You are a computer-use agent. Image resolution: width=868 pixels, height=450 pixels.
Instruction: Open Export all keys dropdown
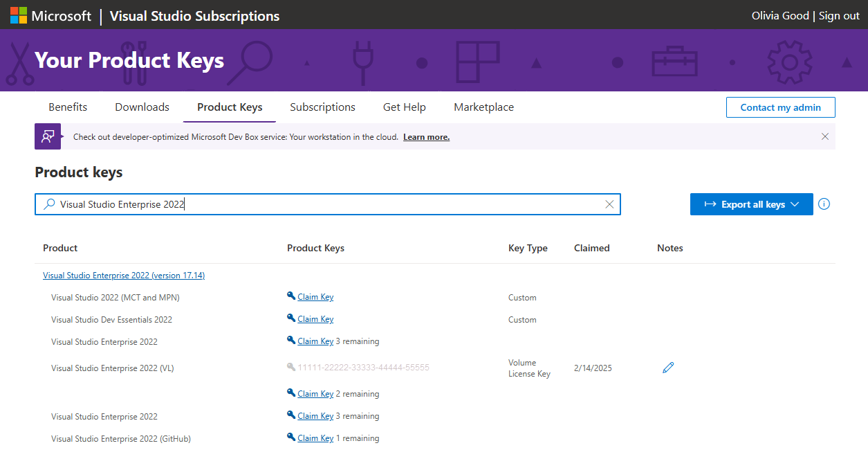tap(752, 204)
